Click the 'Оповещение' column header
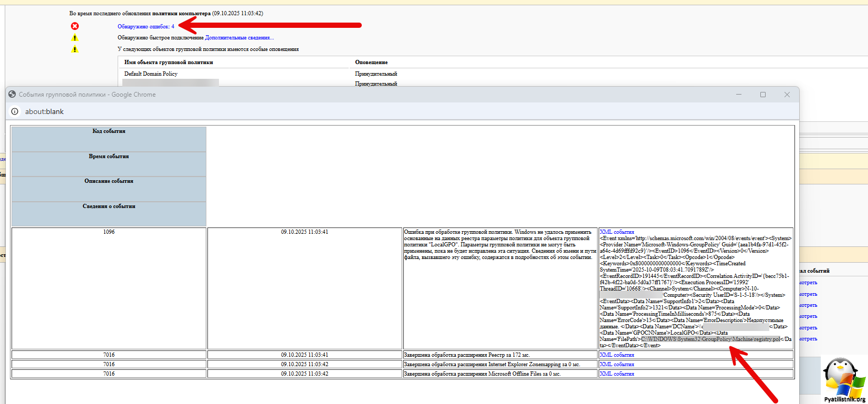 point(371,63)
